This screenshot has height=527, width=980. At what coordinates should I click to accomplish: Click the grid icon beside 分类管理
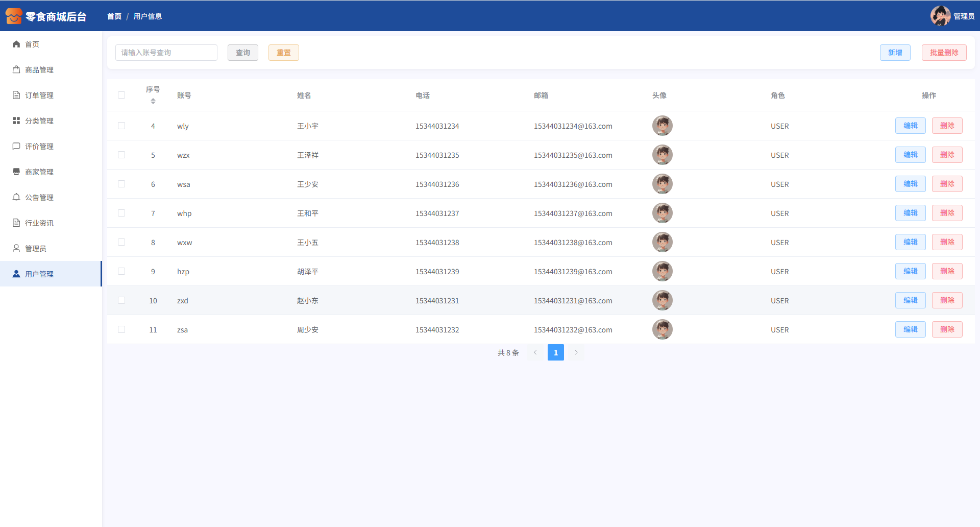pos(16,121)
